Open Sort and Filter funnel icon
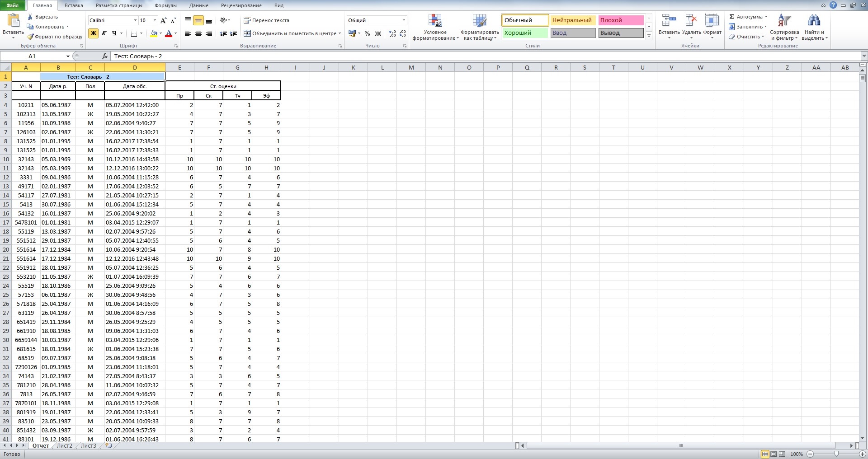Viewport: 868px width, 459px height. [784, 21]
